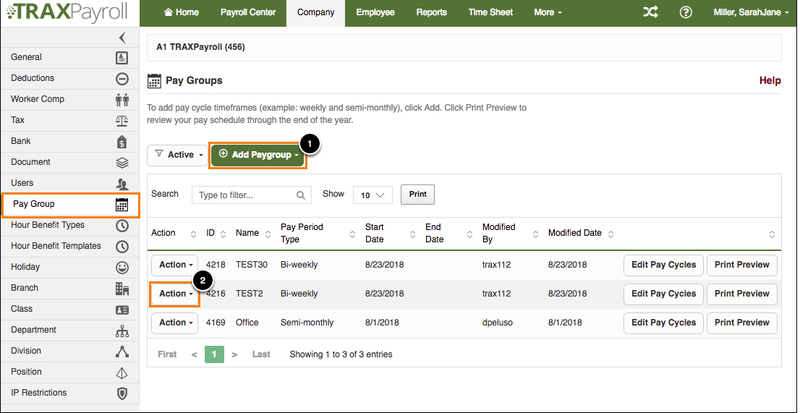Click the Holiday smiley icon

[x=122, y=268]
